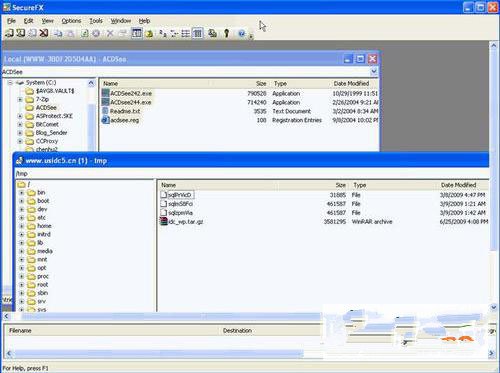The height and width of the screenshot is (373, 500).
Task: Open the View menu
Action: (x=47, y=21)
